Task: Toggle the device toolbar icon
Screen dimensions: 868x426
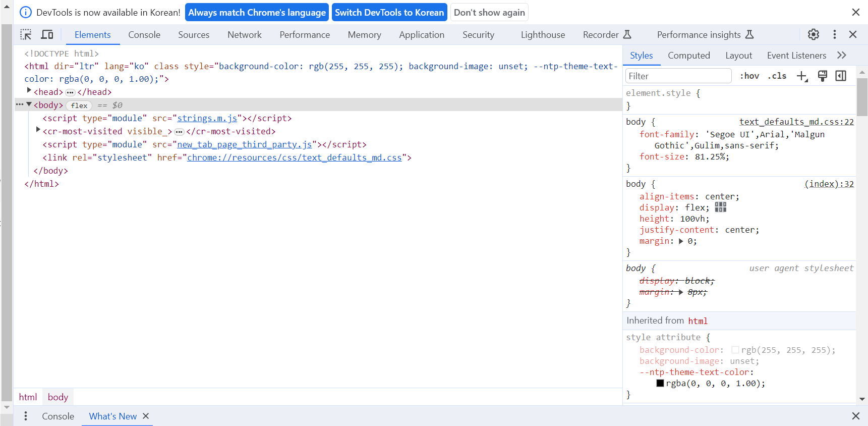Action: [47, 34]
